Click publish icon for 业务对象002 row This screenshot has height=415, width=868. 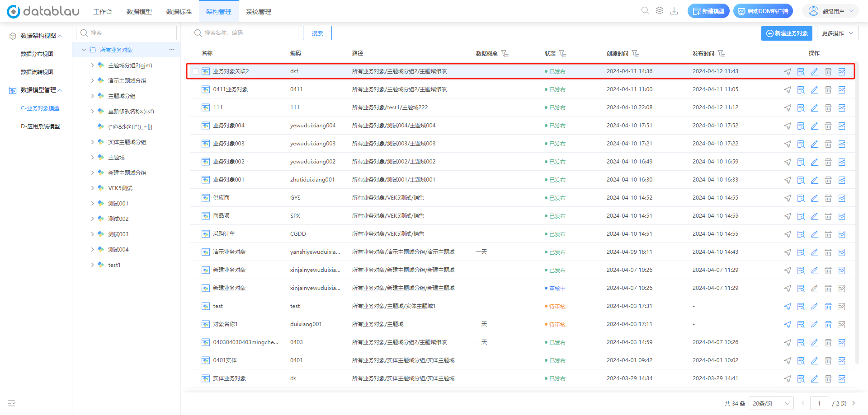point(788,162)
